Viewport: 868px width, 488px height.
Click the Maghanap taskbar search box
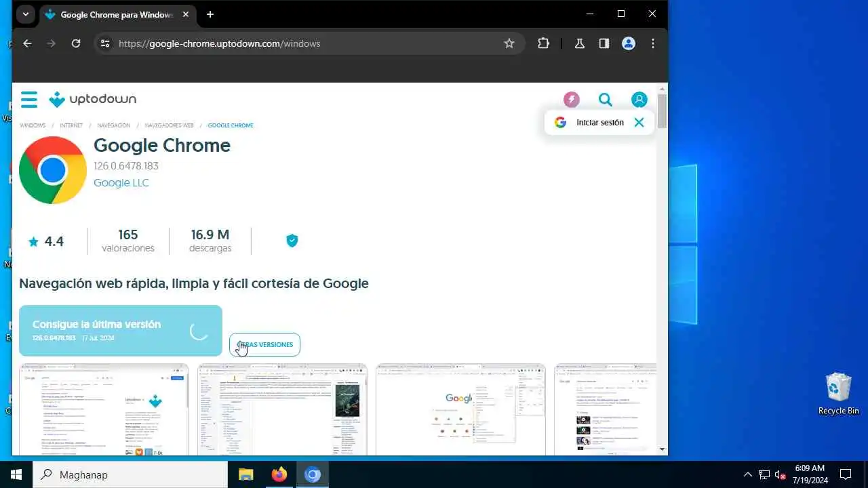pos(130,474)
